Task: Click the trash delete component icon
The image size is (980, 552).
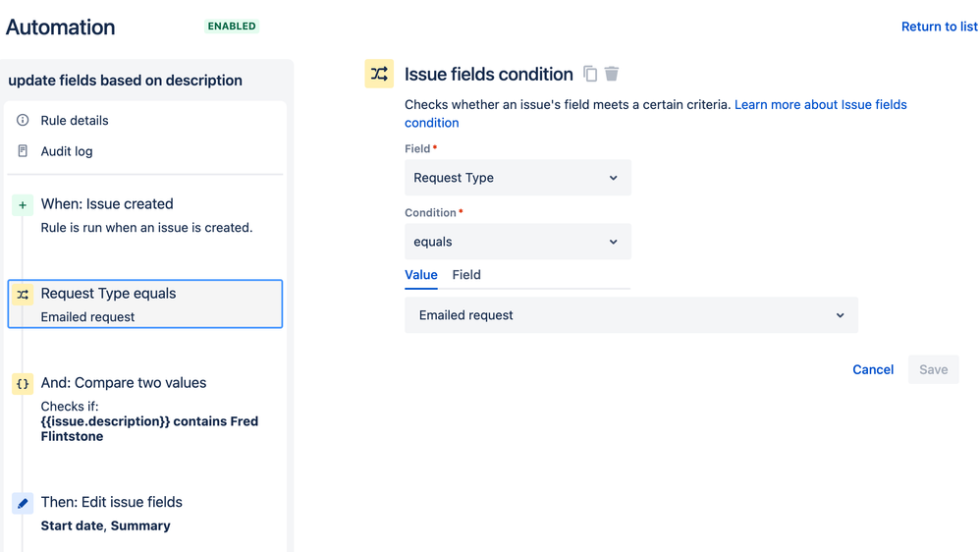Action: pos(612,74)
